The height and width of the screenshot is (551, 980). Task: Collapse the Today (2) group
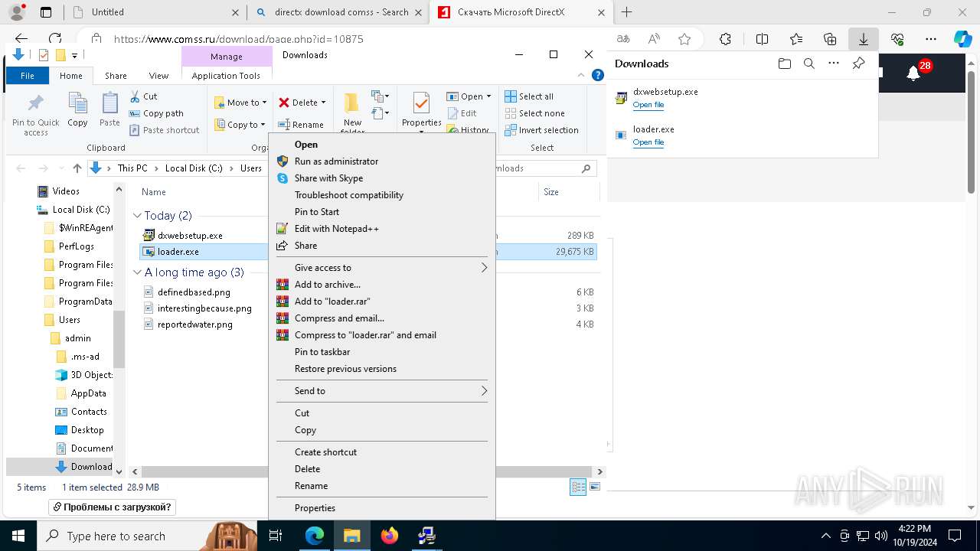coord(138,216)
